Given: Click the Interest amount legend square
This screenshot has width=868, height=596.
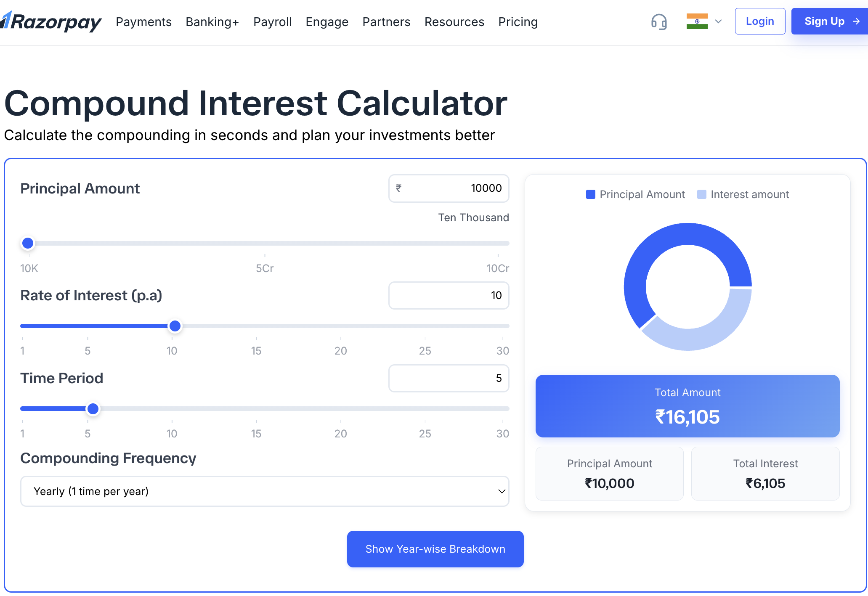Looking at the screenshot, I should (x=702, y=194).
